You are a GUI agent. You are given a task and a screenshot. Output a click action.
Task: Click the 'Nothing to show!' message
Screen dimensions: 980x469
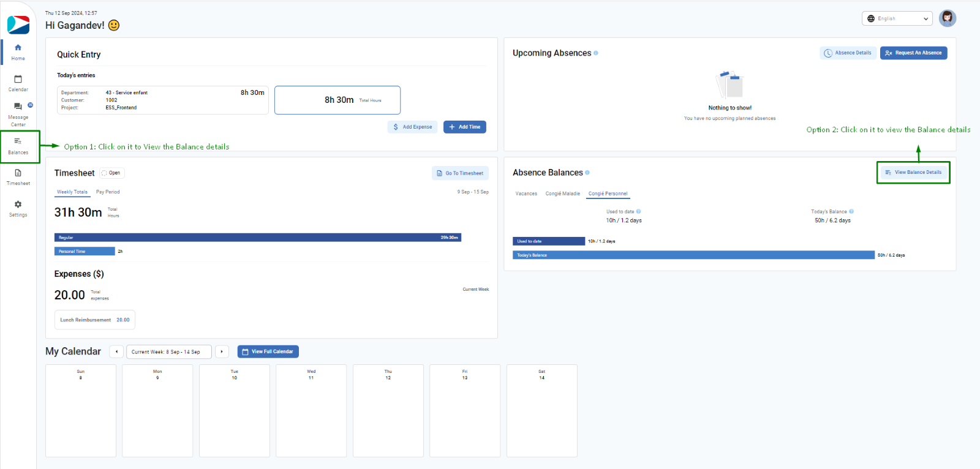coord(730,108)
